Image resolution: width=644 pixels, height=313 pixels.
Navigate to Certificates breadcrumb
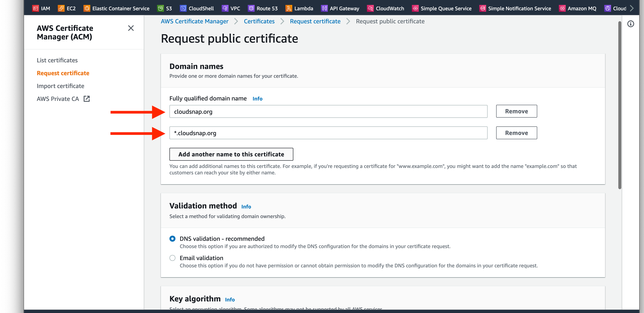[x=259, y=21]
